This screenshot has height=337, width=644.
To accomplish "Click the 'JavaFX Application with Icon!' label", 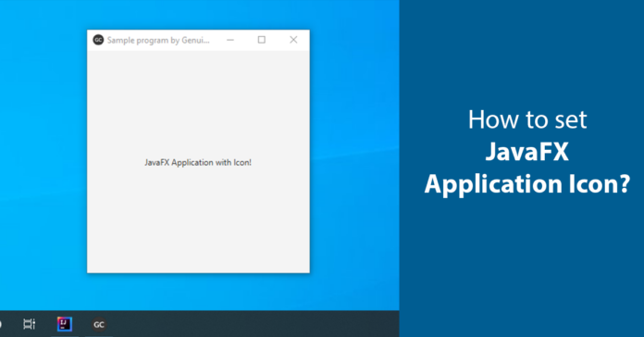I will (x=198, y=162).
